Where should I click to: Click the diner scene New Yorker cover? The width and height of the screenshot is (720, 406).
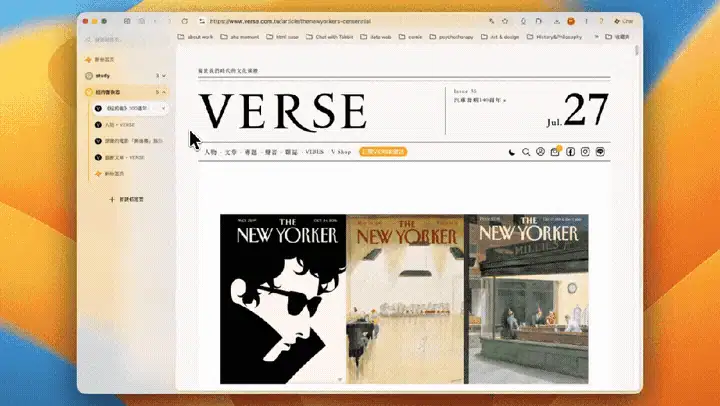[x=528, y=299]
